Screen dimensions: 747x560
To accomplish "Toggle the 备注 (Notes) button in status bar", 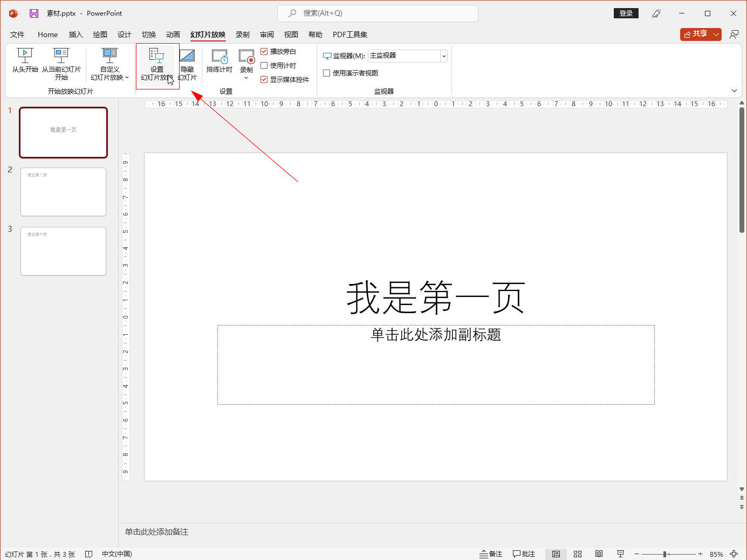I will 491,554.
